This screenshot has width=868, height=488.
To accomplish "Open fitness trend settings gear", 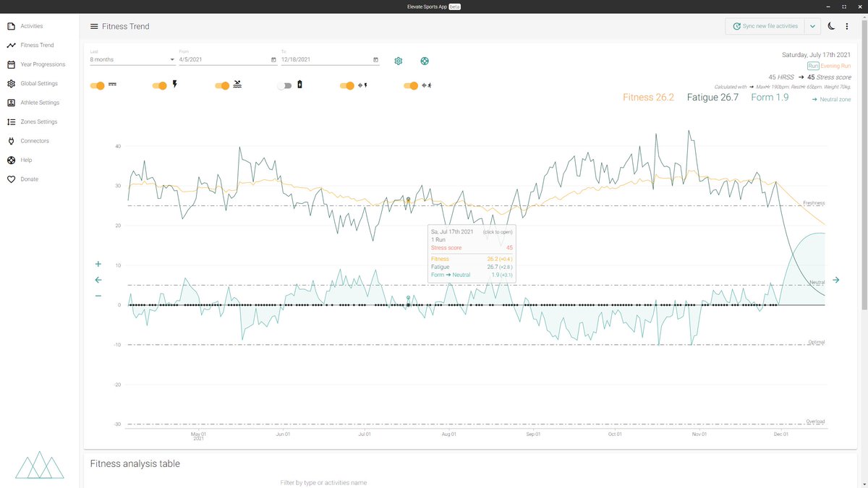I will (398, 61).
